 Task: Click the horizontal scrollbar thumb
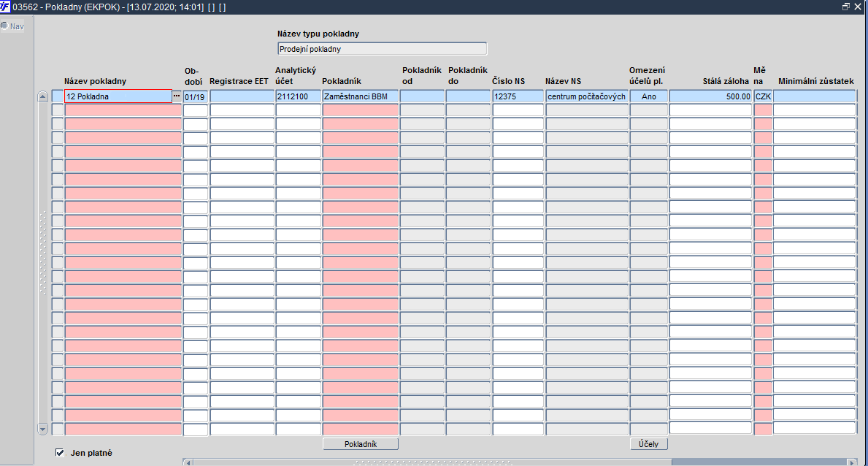point(433,462)
